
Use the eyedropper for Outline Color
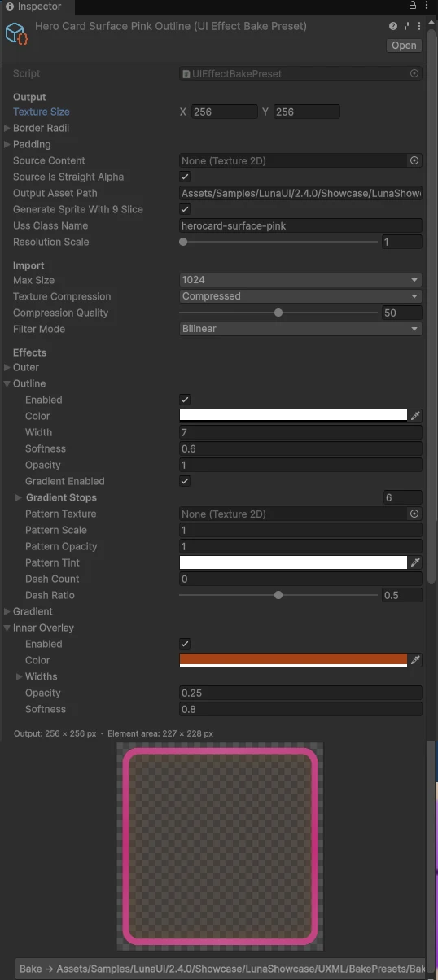(x=415, y=416)
